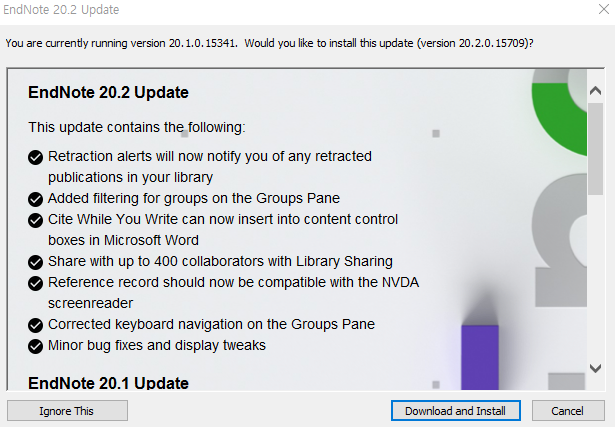Screen dimensions: 615x427
Task: Click the EndNote 20.1 Update heading
Action: click(x=108, y=383)
